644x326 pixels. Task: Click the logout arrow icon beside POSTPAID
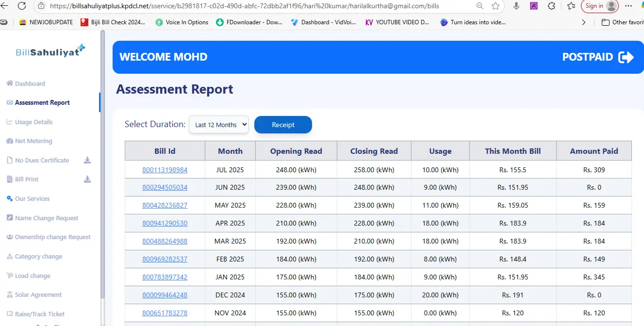click(626, 57)
